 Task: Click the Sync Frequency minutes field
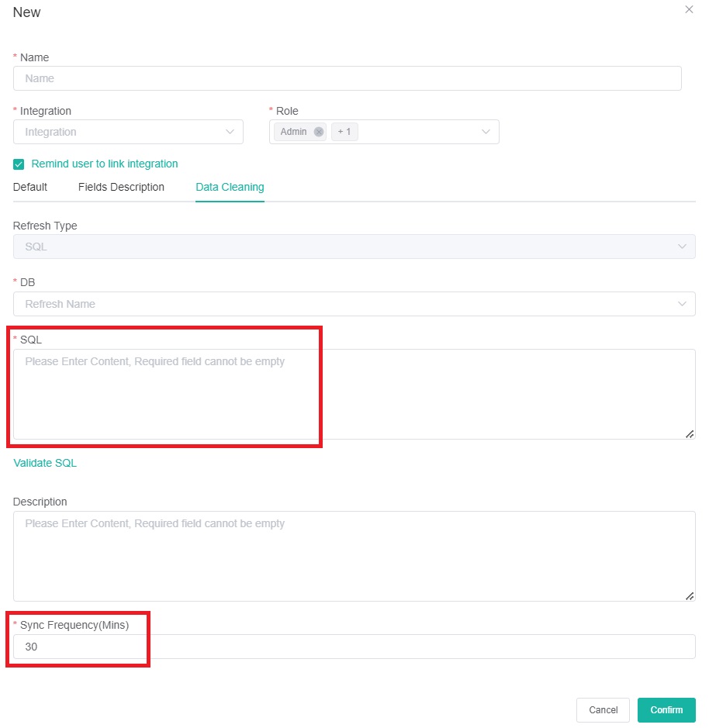pyautogui.click(x=354, y=647)
